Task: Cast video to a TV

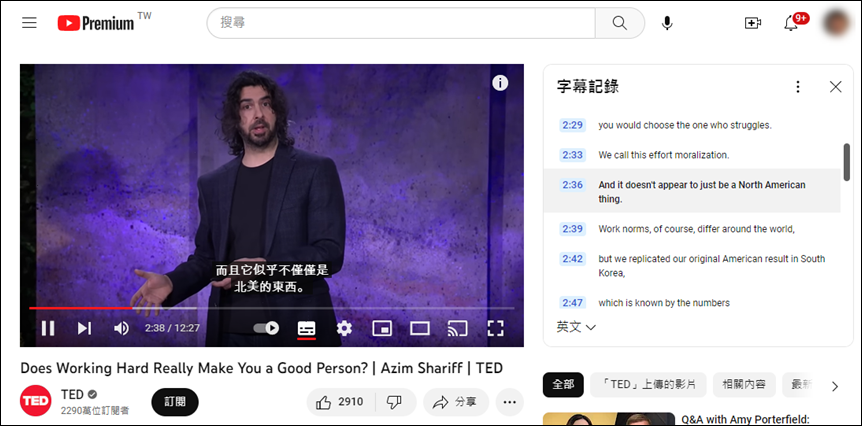Action: 457,329
